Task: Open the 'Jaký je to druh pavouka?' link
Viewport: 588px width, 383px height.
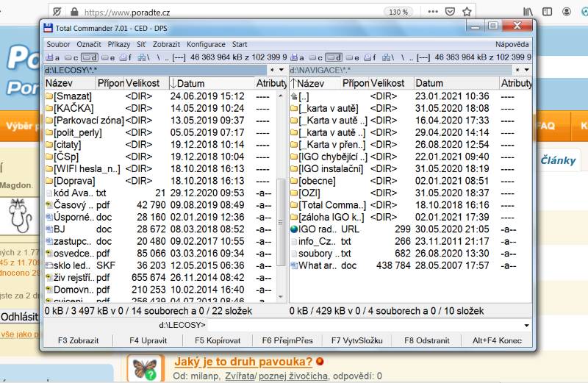Action: pos(243,362)
